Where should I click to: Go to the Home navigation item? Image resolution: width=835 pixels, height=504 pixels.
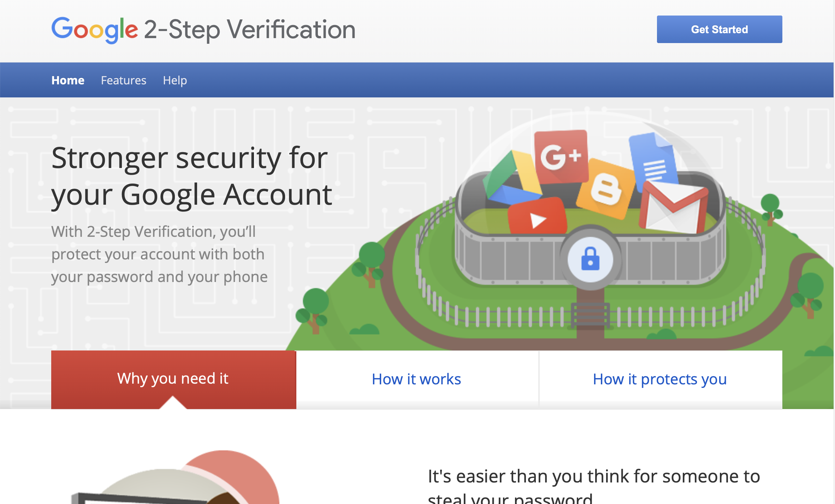[x=68, y=80]
